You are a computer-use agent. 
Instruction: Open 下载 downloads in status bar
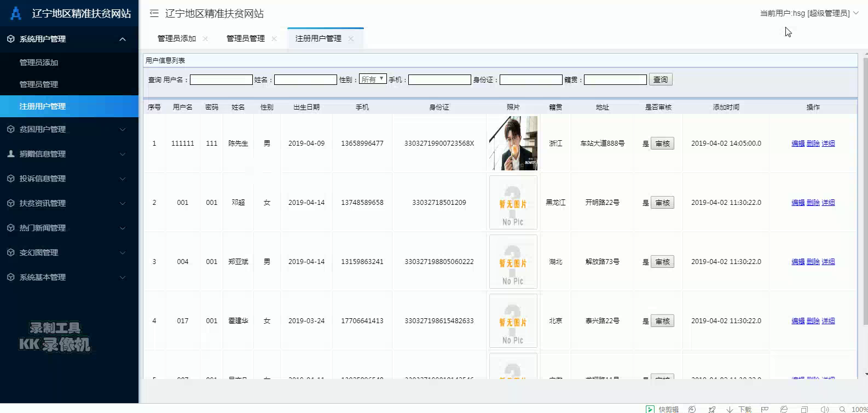click(x=739, y=409)
